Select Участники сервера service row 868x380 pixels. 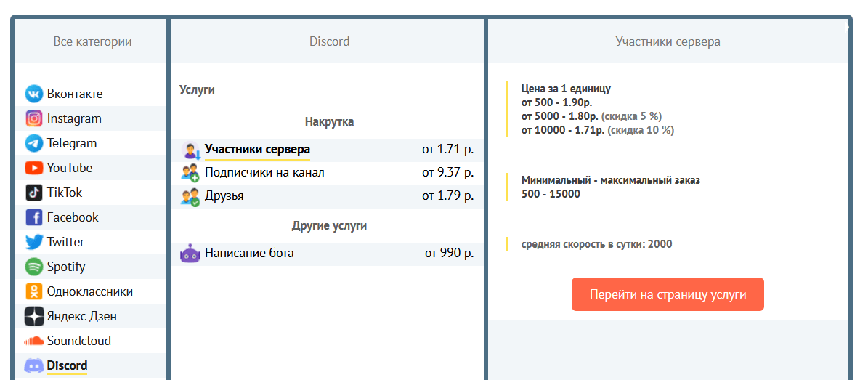pyautogui.click(x=257, y=150)
